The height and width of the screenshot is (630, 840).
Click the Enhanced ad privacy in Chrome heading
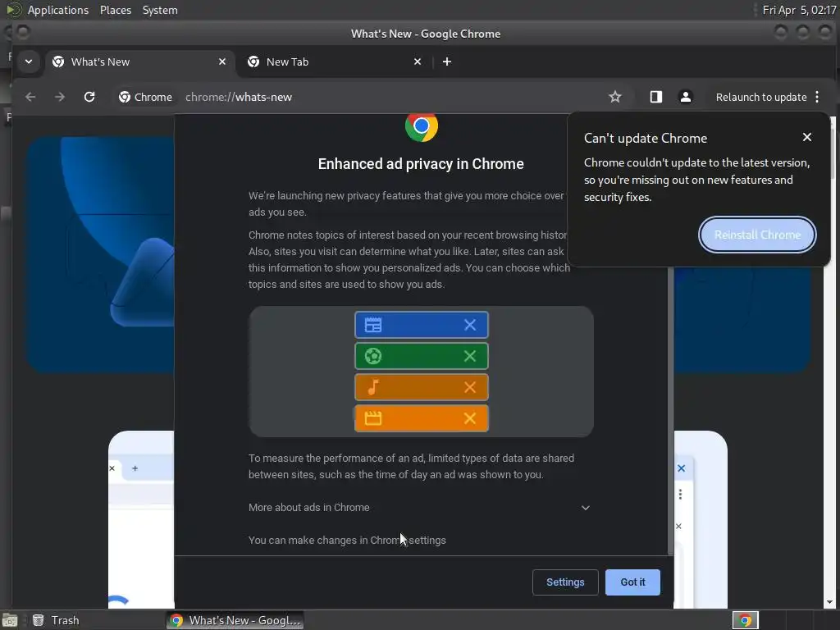[421, 164]
